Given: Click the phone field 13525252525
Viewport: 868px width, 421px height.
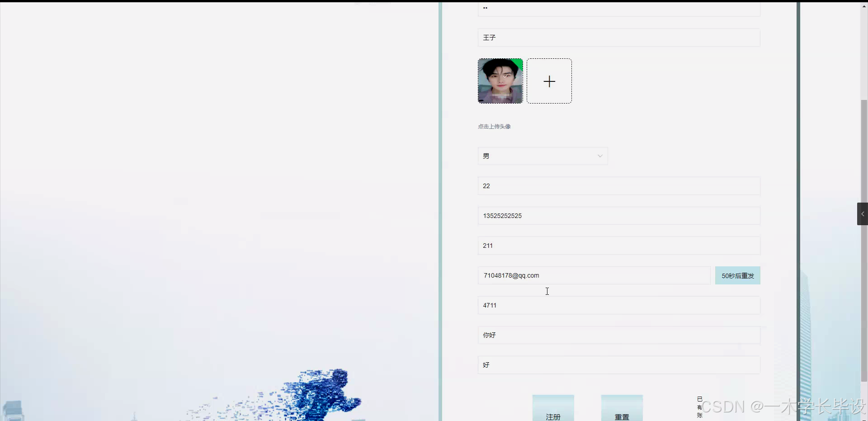Looking at the screenshot, I should [x=618, y=216].
